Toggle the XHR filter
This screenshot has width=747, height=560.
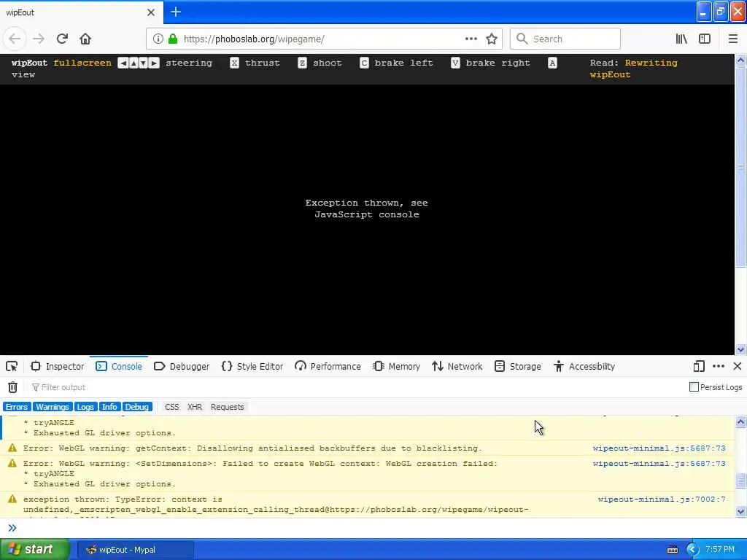195,407
